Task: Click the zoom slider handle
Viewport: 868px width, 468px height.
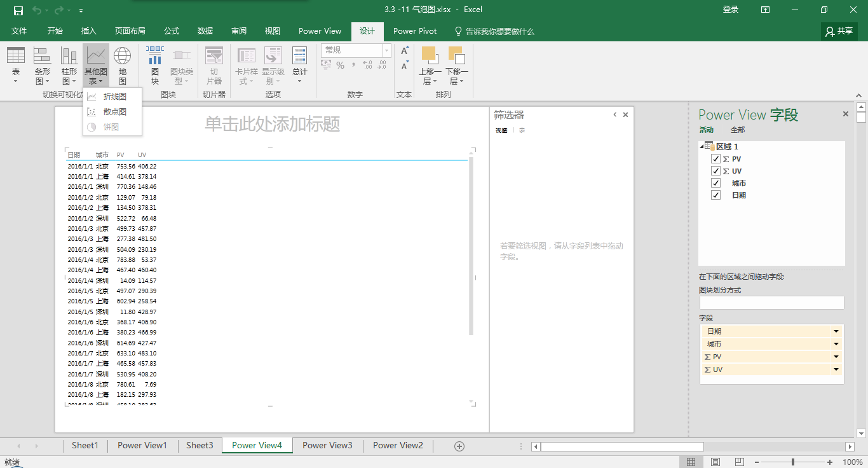Action: [793, 462]
